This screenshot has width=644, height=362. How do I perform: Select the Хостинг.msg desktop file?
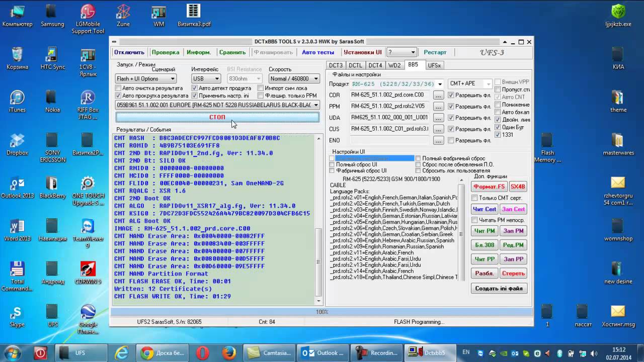pyautogui.click(x=618, y=316)
